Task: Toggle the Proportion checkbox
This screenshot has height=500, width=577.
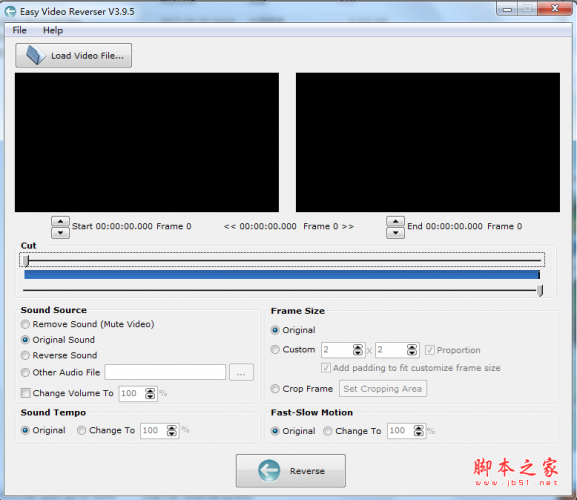Action: tap(429, 350)
